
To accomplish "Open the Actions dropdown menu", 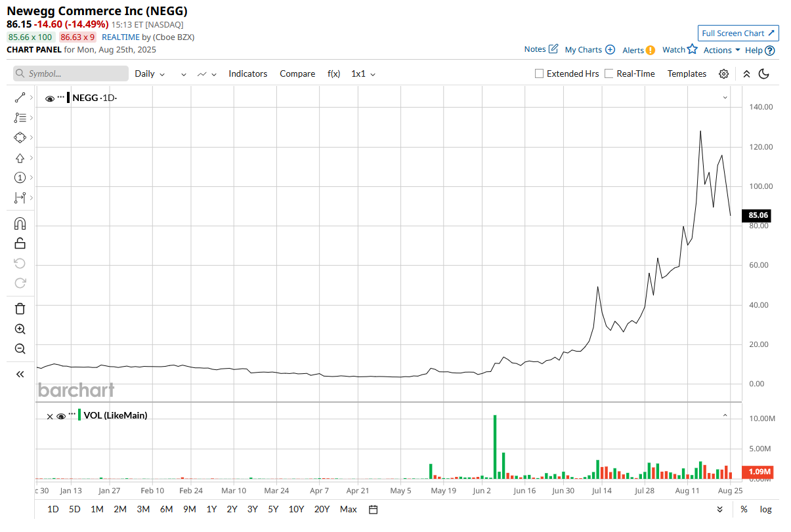I will 721,50.
